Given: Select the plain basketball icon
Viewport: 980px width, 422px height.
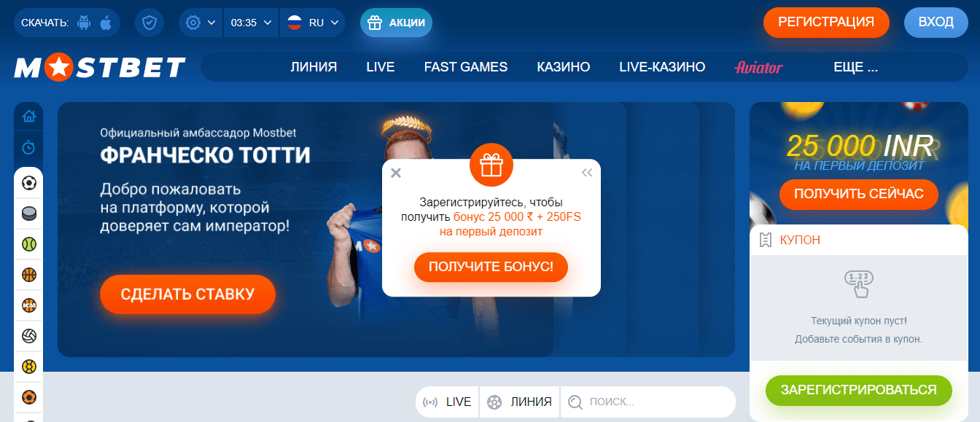Looking at the screenshot, I should pyautogui.click(x=29, y=275).
